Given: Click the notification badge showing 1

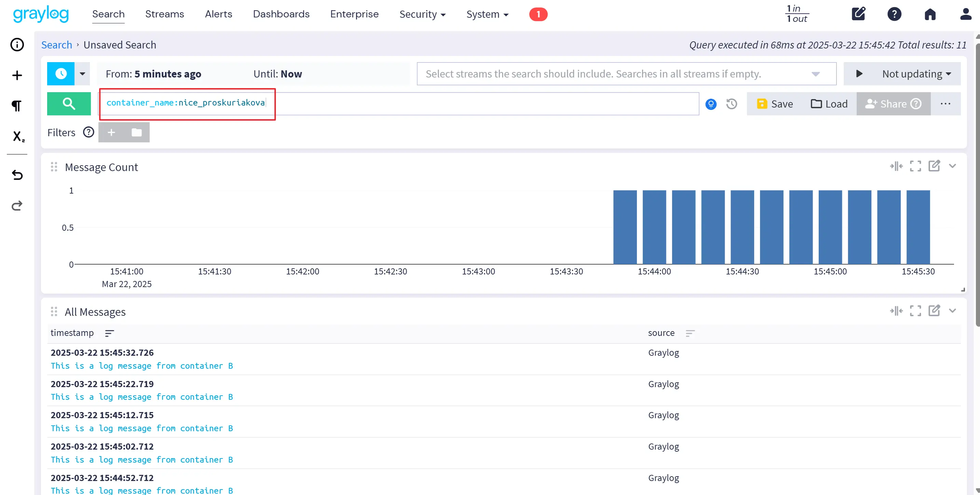Looking at the screenshot, I should (x=538, y=14).
